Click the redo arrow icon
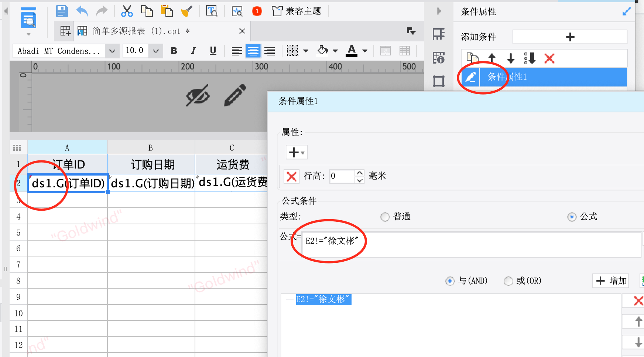 [102, 11]
